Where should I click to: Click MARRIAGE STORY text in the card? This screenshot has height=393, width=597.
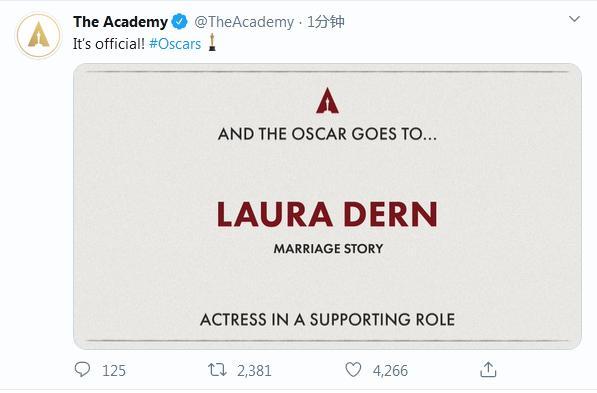[328, 249]
